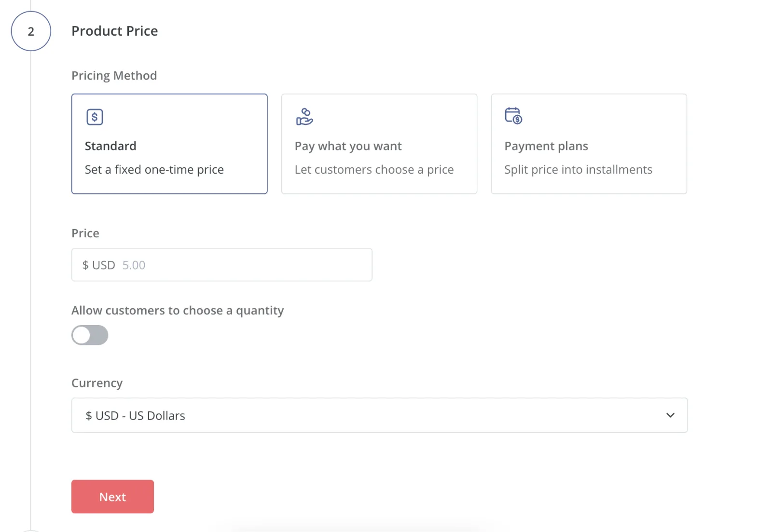Click the Currency dropdown chevron arrow
Viewport: 772px width, 532px height.
pos(670,415)
